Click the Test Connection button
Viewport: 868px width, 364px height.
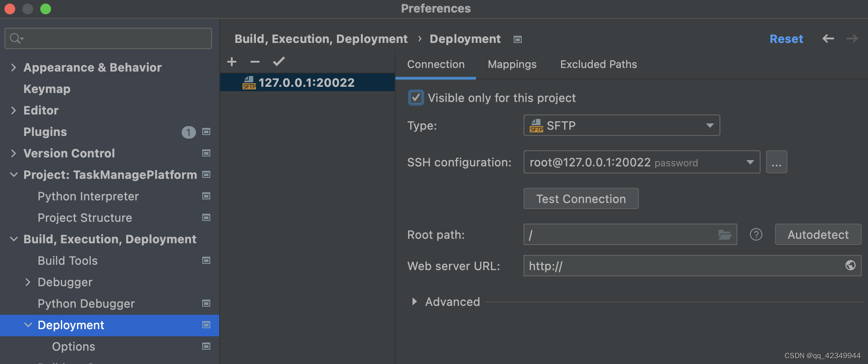point(581,199)
